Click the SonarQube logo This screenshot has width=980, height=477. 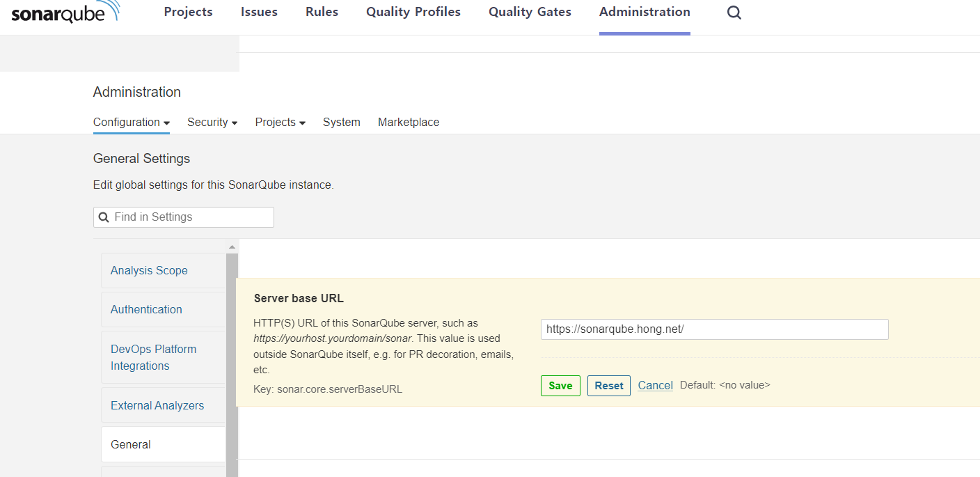tap(65, 13)
